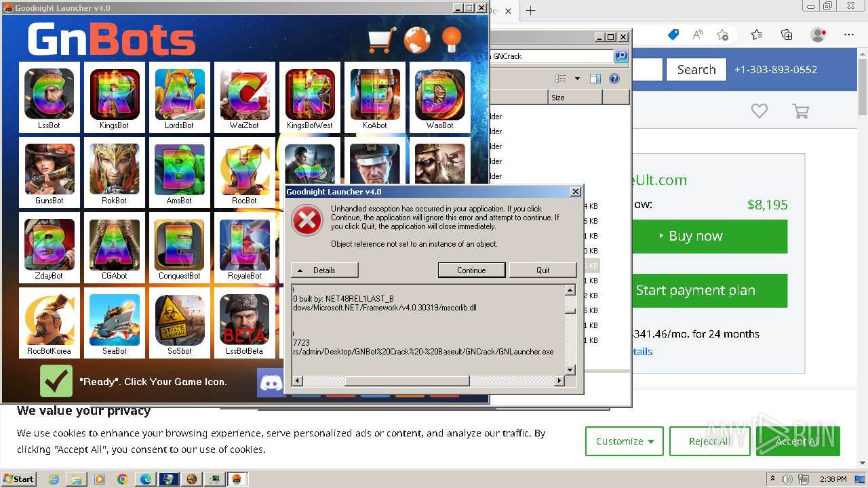Image resolution: width=868 pixels, height=488 pixels.
Task: Open Explorer help icon
Action: (x=614, y=79)
